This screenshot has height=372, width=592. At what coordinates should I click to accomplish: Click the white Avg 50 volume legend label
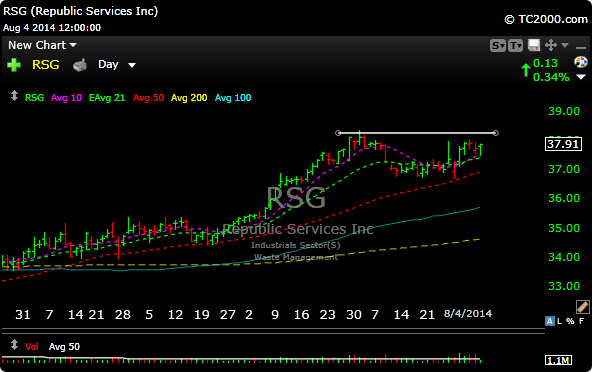64,347
